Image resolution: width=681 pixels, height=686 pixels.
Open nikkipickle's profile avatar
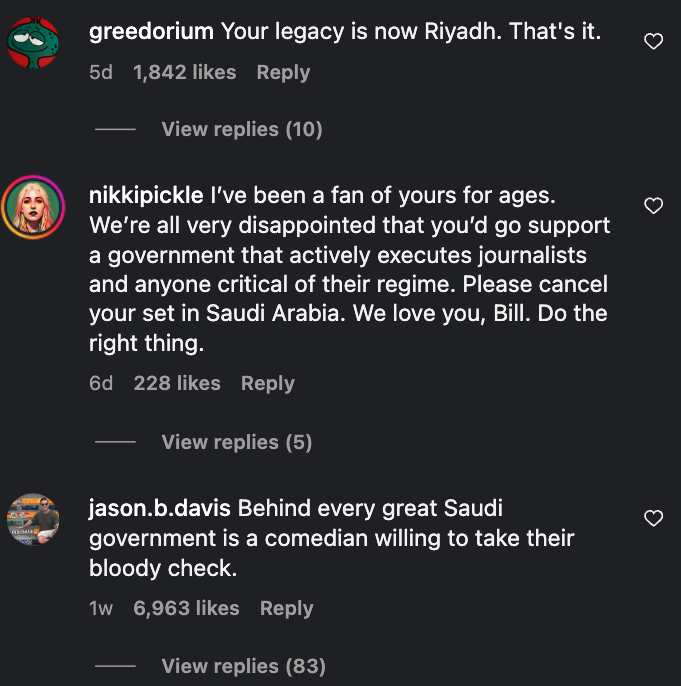(x=33, y=207)
